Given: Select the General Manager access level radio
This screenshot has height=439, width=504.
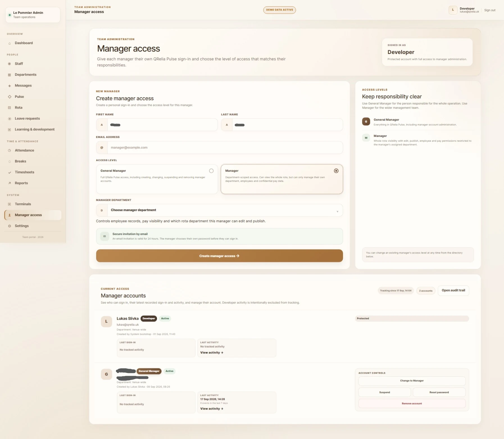Looking at the screenshot, I should click(x=211, y=171).
